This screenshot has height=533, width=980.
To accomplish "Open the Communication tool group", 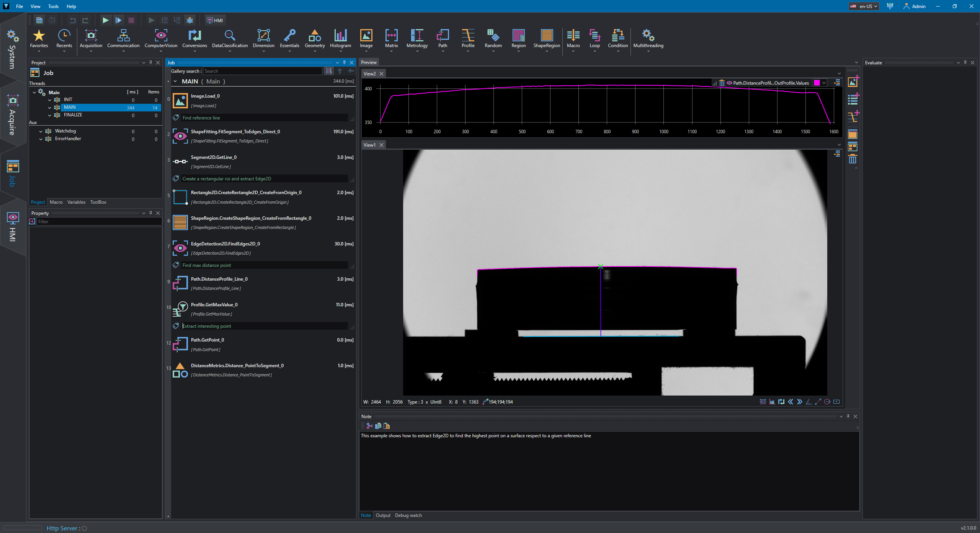I will coord(123,40).
